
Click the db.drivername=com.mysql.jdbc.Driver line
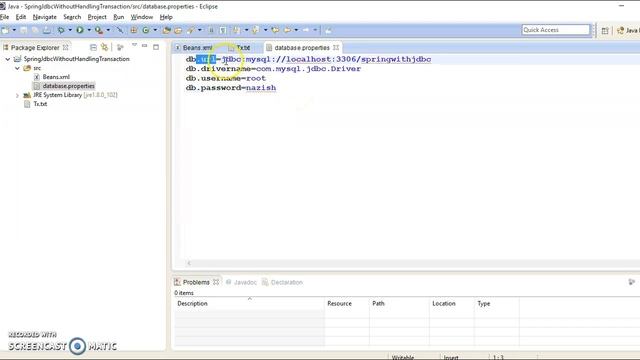273,69
